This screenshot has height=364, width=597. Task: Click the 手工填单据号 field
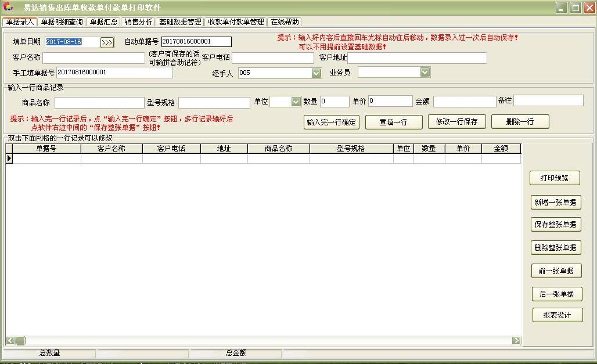[114, 73]
